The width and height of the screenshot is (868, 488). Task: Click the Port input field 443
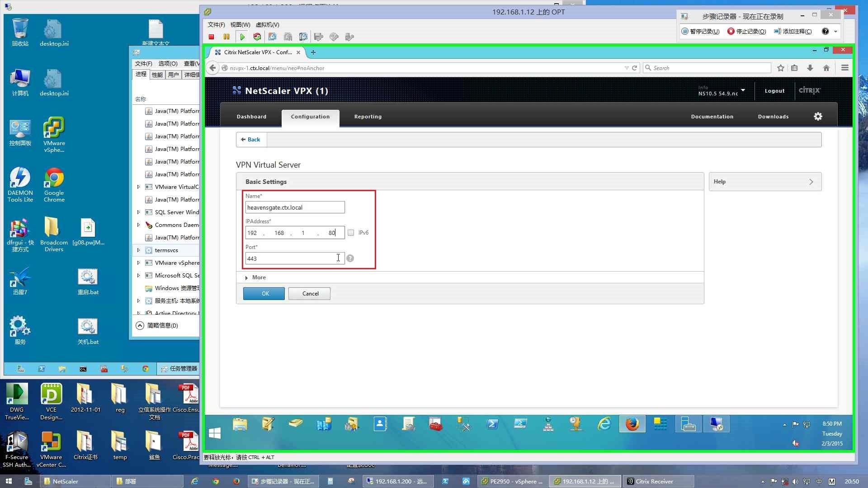click(295, 258)
